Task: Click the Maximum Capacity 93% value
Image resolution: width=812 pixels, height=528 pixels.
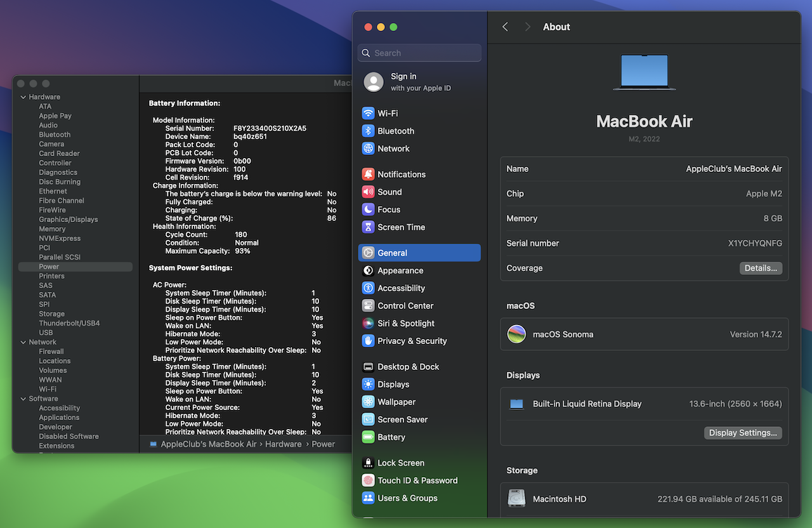Action: [x=242, y=251]
